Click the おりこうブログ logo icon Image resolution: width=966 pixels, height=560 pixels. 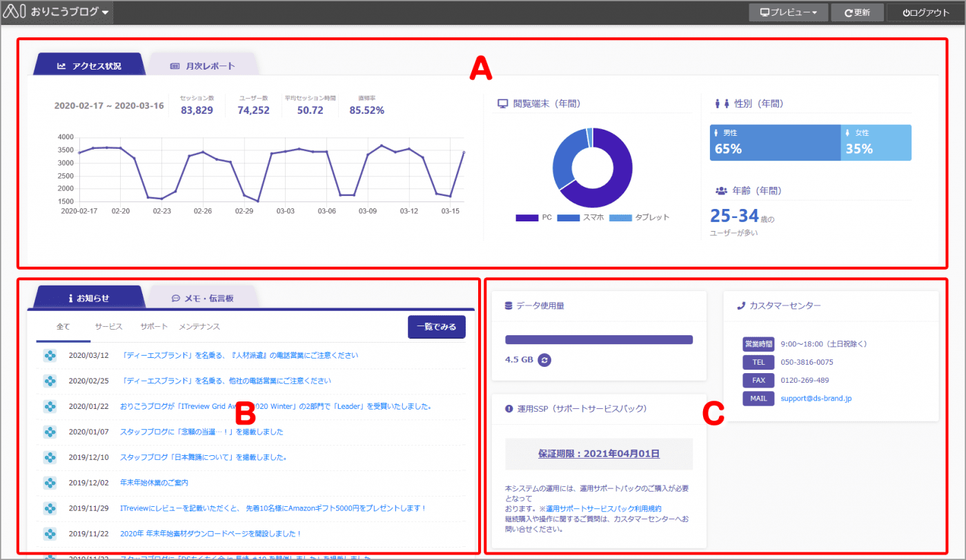(14, 12)
